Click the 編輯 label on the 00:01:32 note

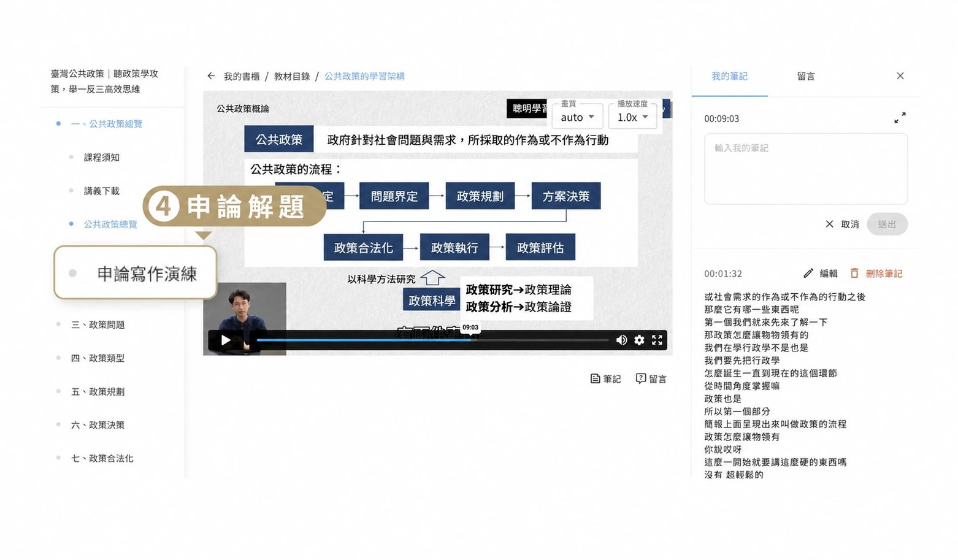[x=829, y=274]
